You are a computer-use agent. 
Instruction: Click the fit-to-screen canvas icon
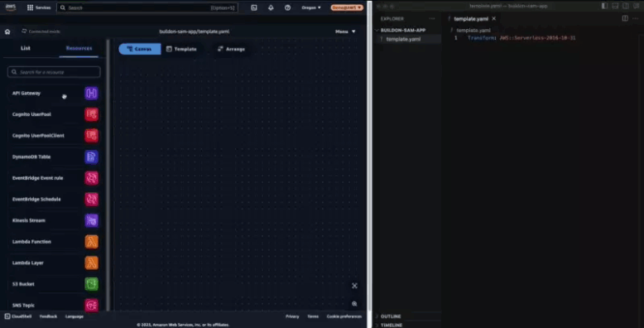tap(354, 286)
